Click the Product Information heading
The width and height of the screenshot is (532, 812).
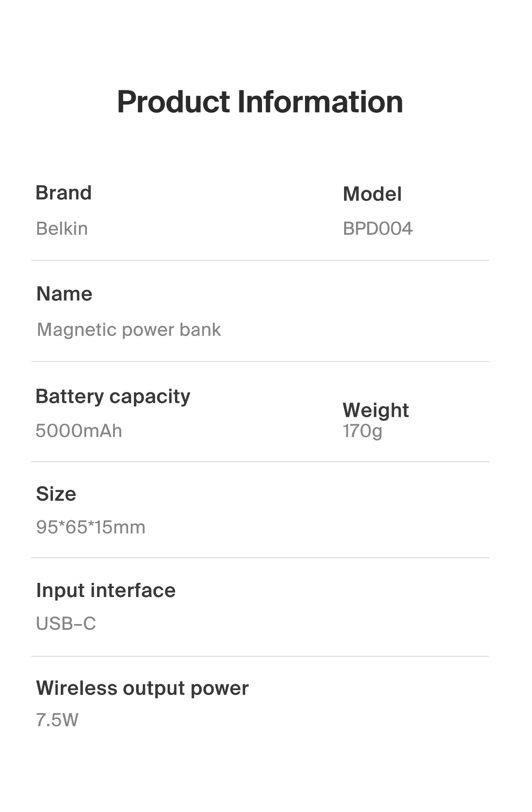tap(260, 102)
